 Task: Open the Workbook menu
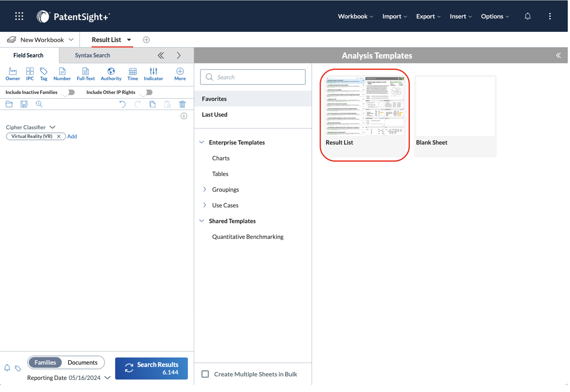356,16
